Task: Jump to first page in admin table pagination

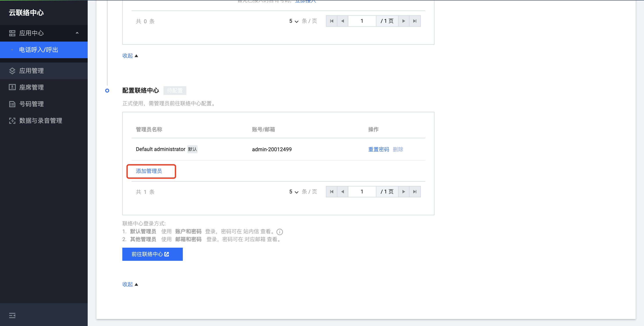Action: [x=331, y=192]
